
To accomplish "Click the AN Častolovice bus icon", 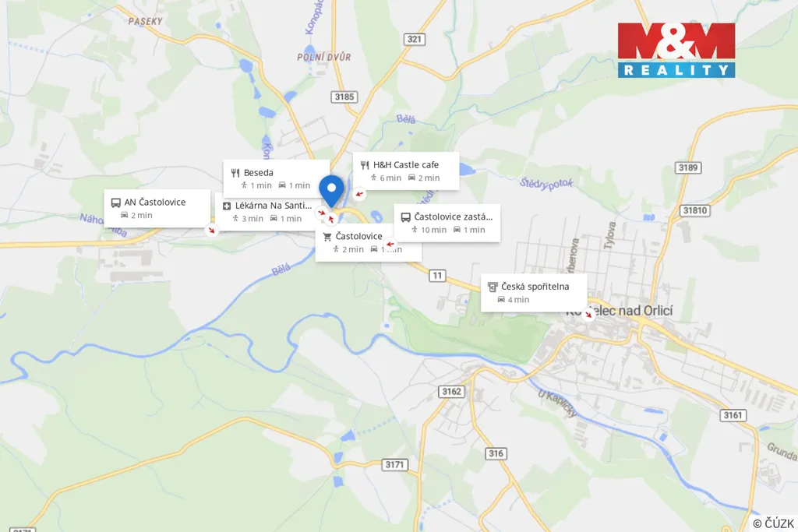I will [x=115, y=203].
